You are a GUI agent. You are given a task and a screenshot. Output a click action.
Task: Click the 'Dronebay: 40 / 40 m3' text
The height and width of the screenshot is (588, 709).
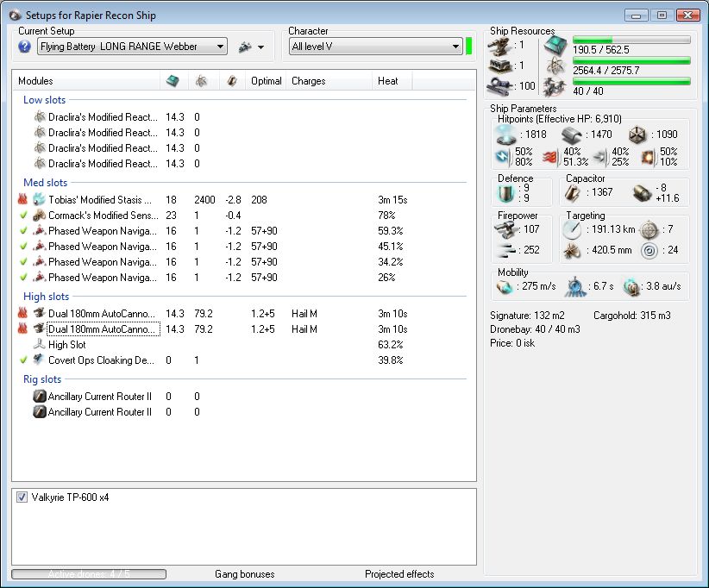[535, 329]
